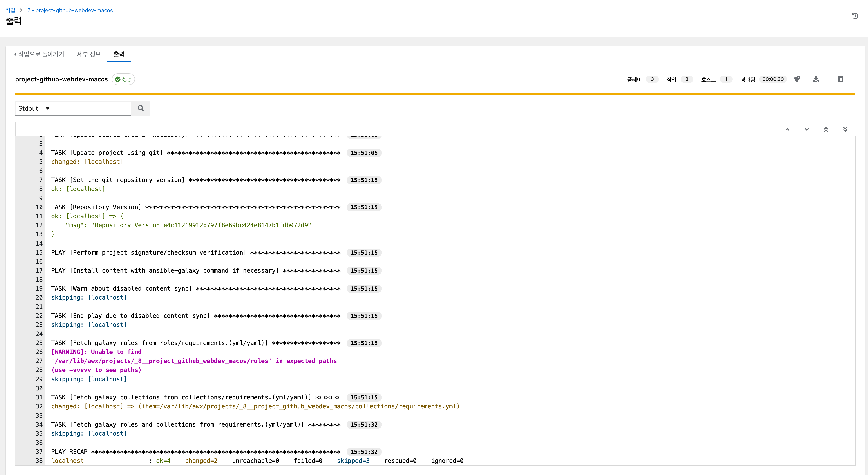
Task: Open job activity stream history icon
Action: coord(855,16)
